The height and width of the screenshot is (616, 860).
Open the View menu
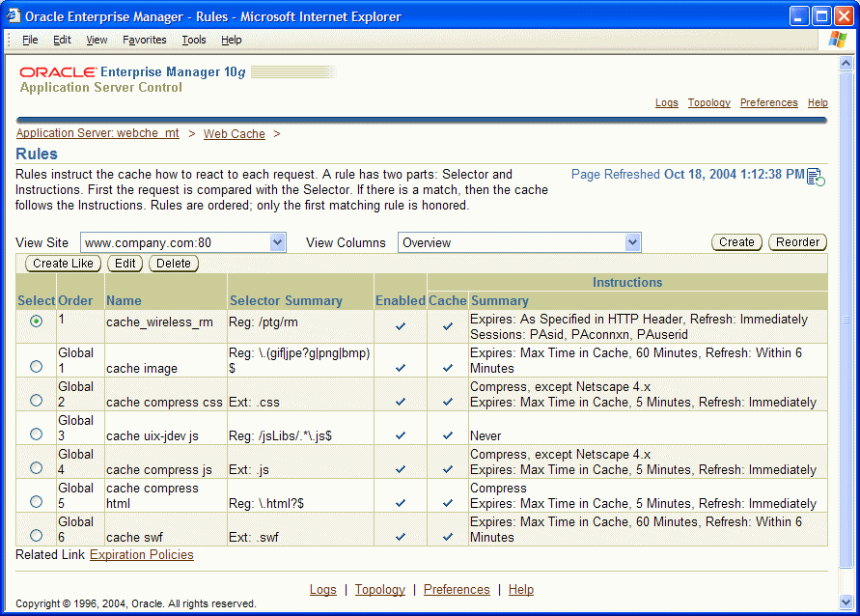97,40
